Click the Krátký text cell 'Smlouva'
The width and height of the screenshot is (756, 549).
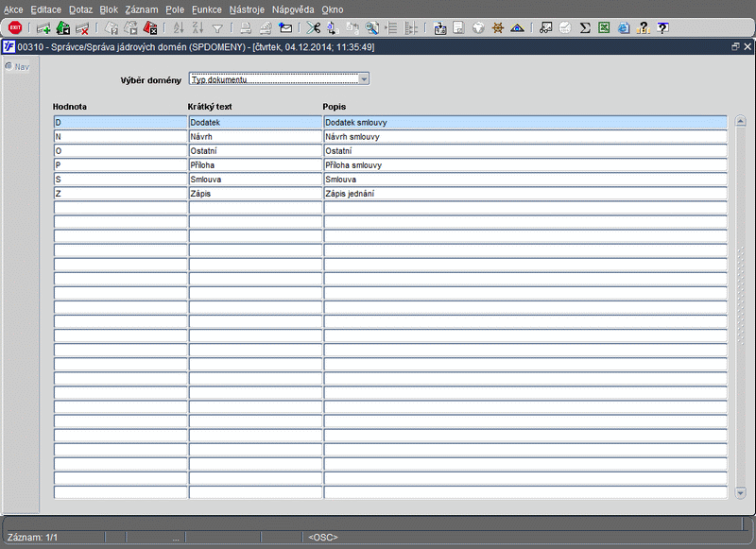point(255,180)
